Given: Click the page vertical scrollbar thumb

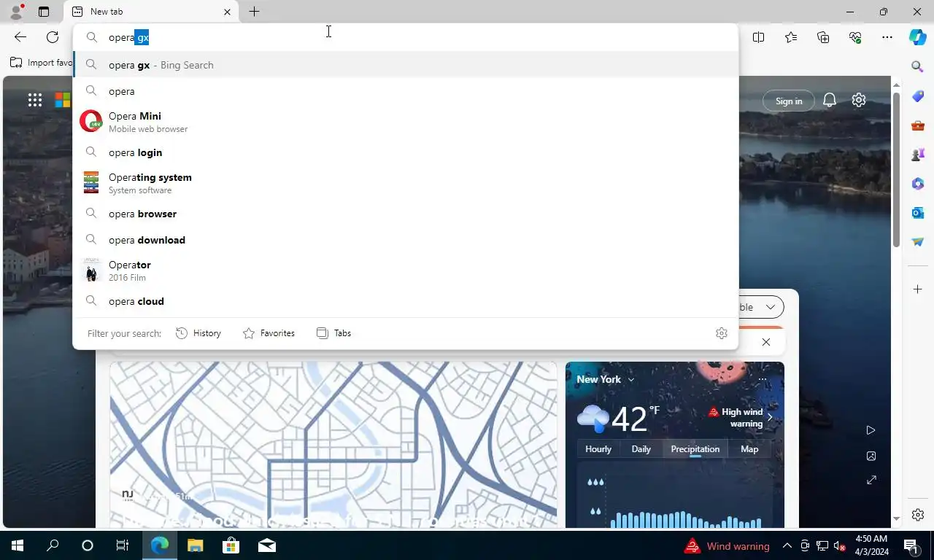Looking at the screenshot, I should click(x=897, y=169).
